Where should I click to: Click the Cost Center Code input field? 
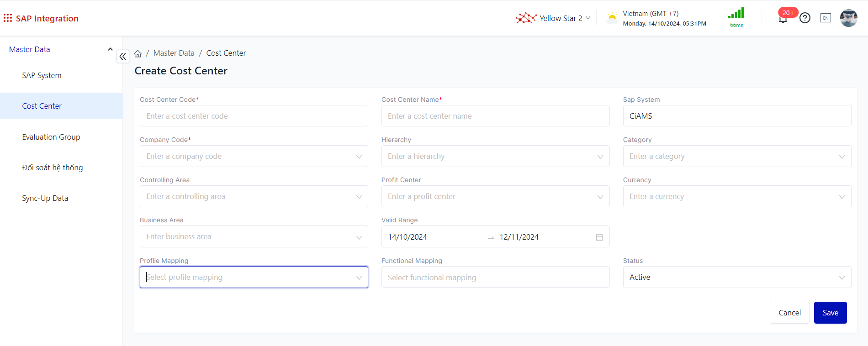(x=254, y=116)
